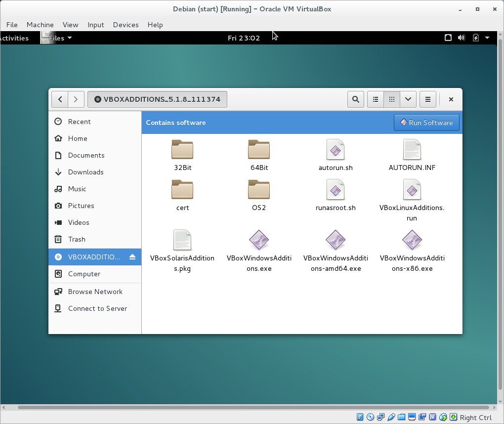
Task: Open the VirtualBox Help menu
Action: [155, 25]
